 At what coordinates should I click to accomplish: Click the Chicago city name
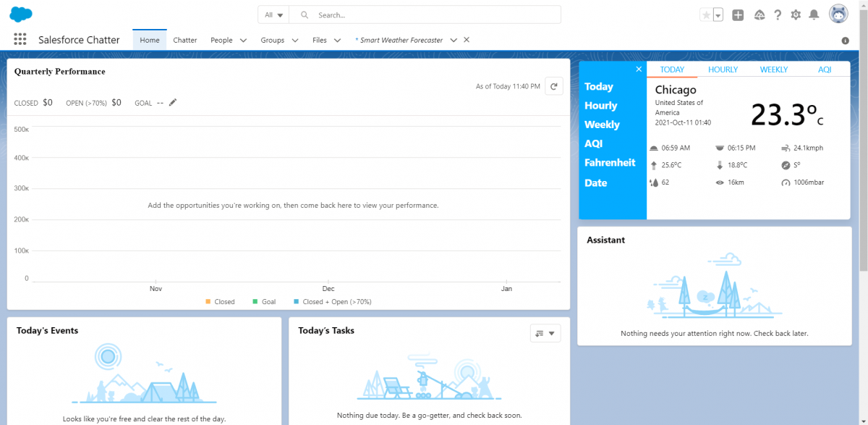(676, 90)
